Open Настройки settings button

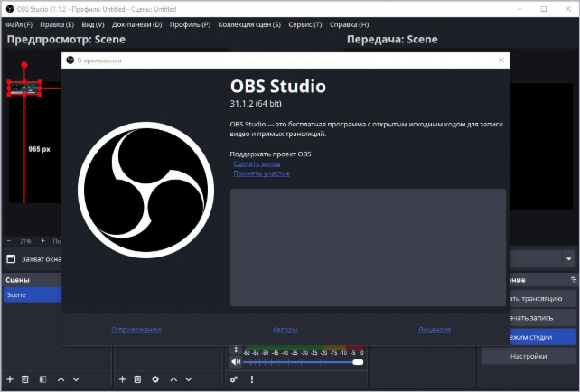pos(529,356)
